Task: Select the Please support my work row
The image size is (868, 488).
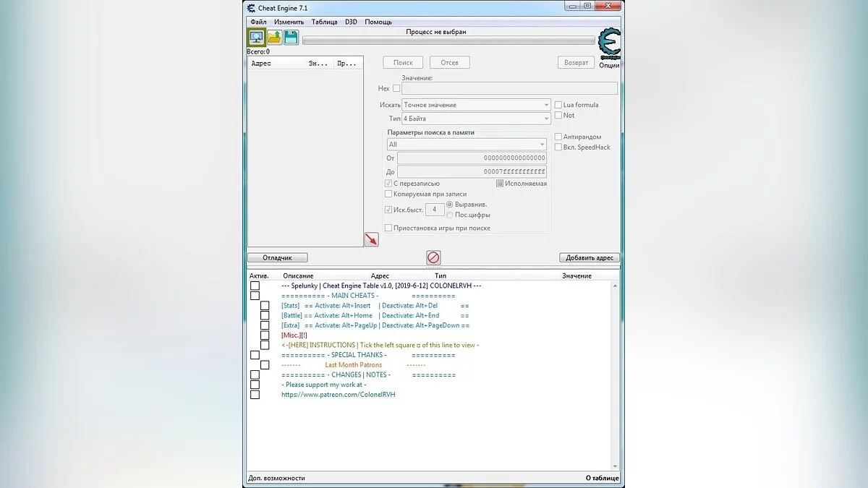Action: click(324, 385)
